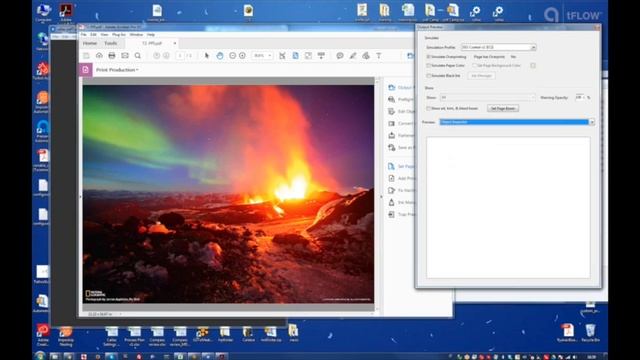Viewport: 640px width, 360px height.
Task: Click the fit page icon in toolbar
Action: (x=296, y=56)
